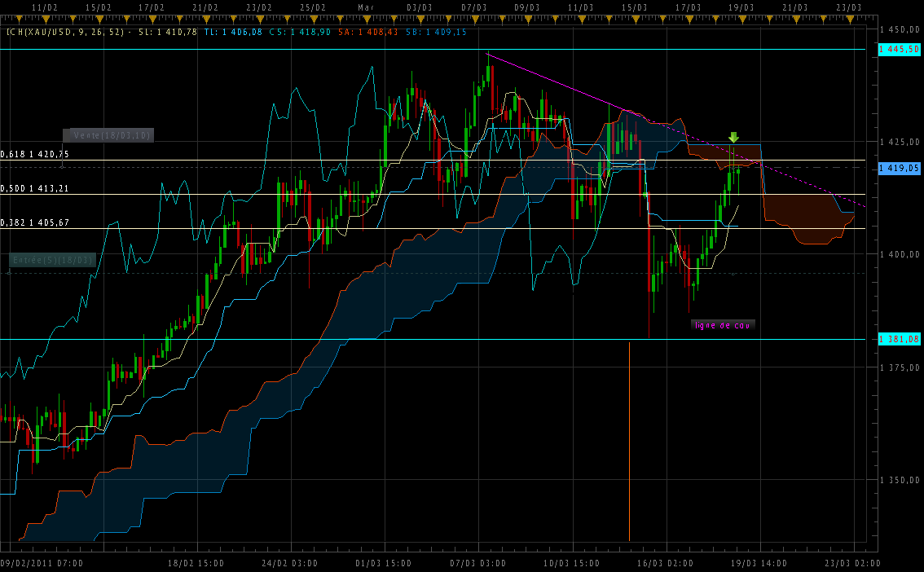Click the Vente(18/03,10) order label

pos(109,135)
